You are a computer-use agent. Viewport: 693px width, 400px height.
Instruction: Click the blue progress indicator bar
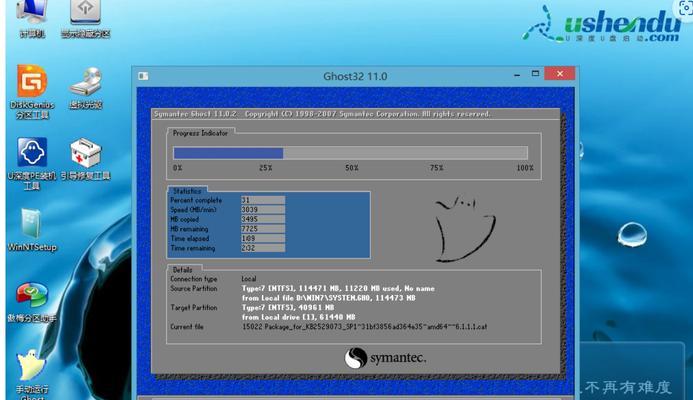click(x=228, y=153)
